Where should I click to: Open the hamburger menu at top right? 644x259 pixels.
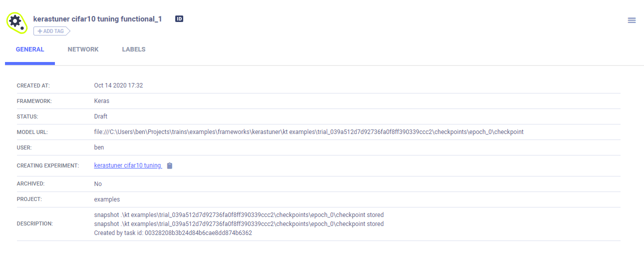coord(632,20)
